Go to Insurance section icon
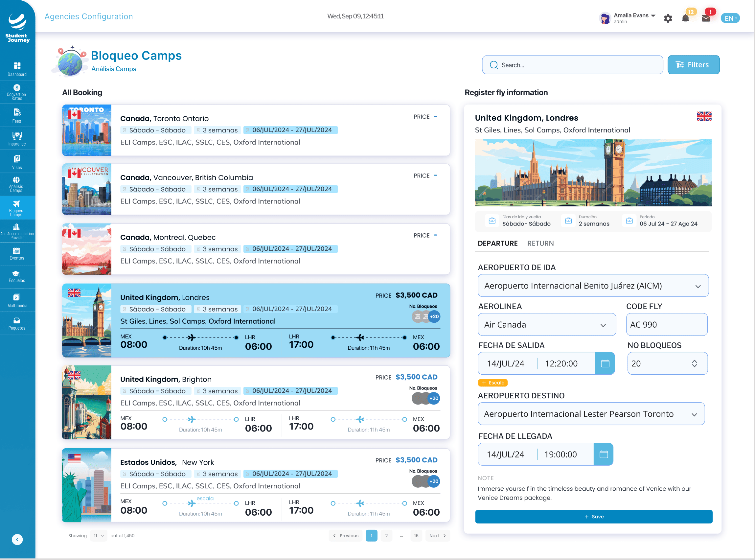Image resolution: width=755 pixels, height=560 pixels. pyautogui.click(x=17, y=136)
